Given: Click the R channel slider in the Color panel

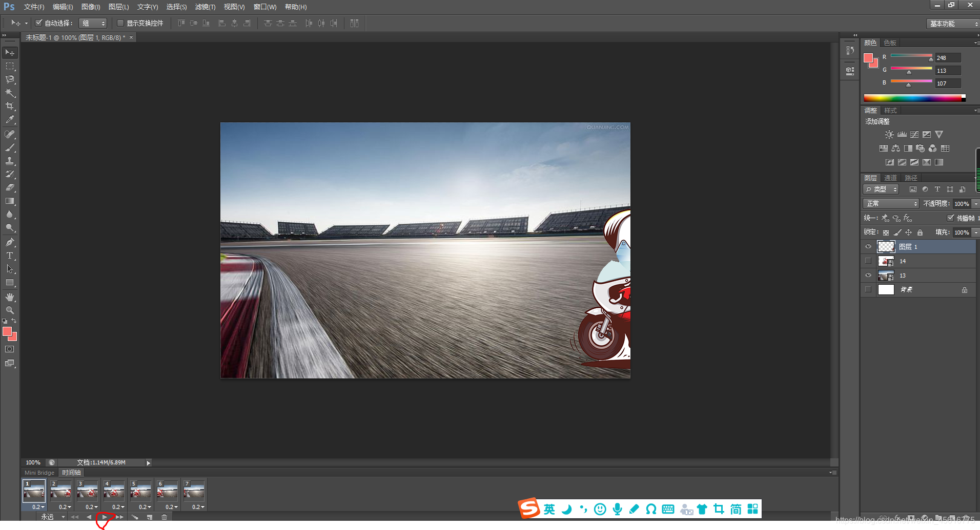Looking at the screenshot, I should [x=911, y=57].
